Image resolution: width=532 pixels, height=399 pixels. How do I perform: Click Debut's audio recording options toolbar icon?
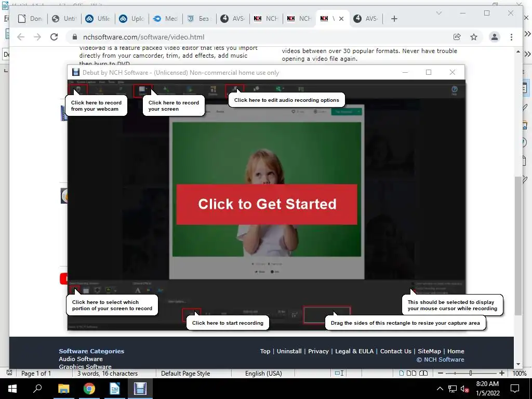pyautogui.click(x=234, y=90)
